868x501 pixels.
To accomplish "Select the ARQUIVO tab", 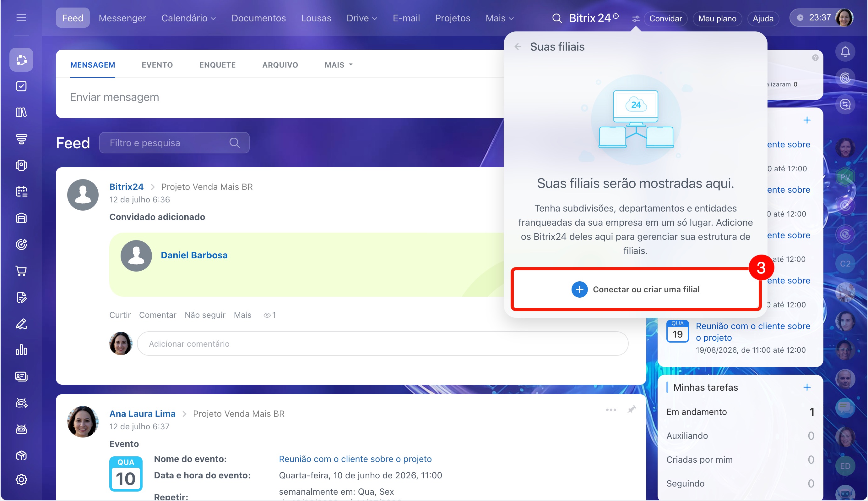I will click(x=280, y=65).
